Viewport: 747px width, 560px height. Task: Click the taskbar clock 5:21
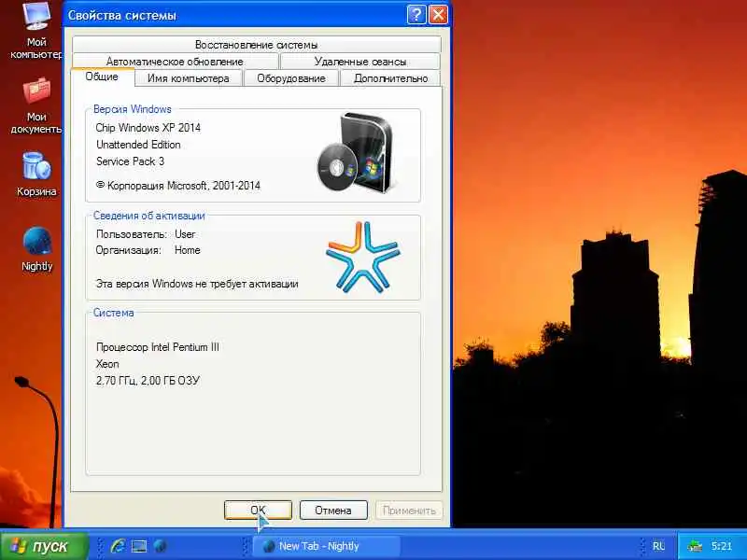(x=721, y=546)
